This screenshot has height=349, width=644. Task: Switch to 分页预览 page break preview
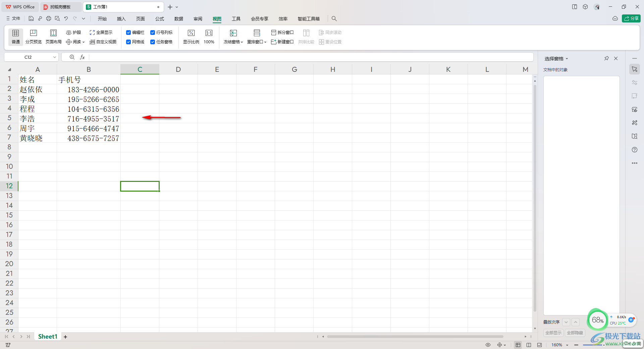[x=34, y=37]
